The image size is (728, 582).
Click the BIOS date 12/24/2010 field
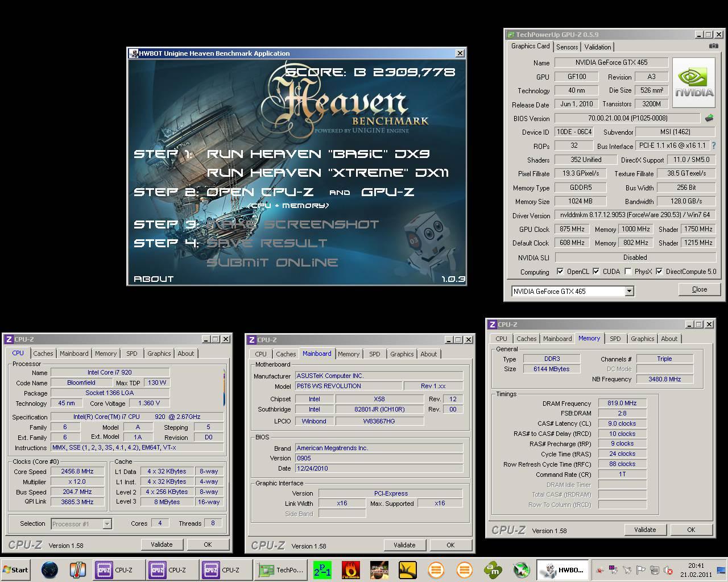click(x=379, y=468)
